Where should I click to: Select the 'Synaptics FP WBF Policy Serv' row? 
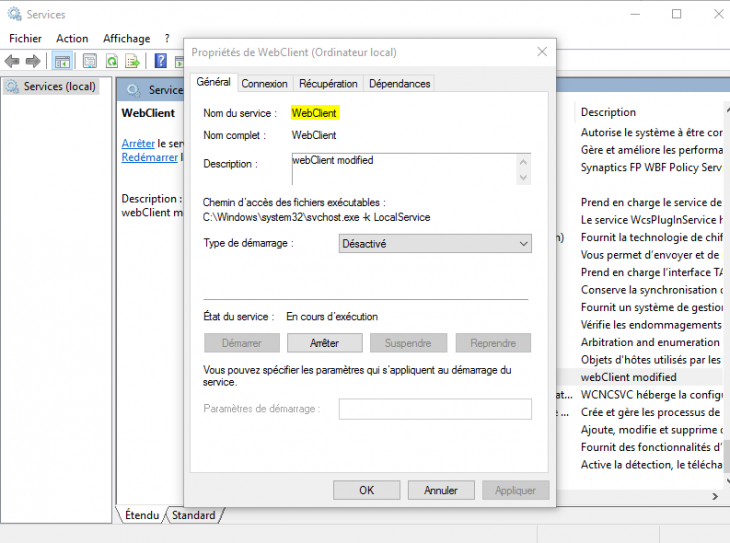coord(651,168)
